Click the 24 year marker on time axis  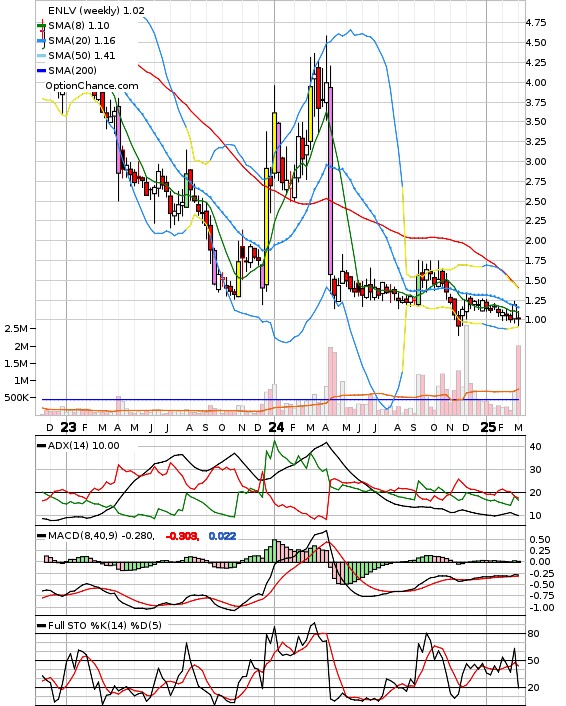(276, 427)
